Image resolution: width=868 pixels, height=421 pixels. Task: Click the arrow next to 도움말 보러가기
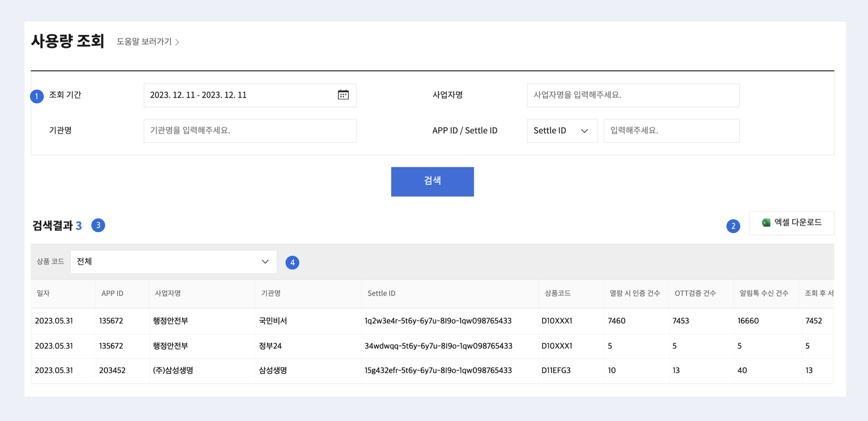pos(177,42)
